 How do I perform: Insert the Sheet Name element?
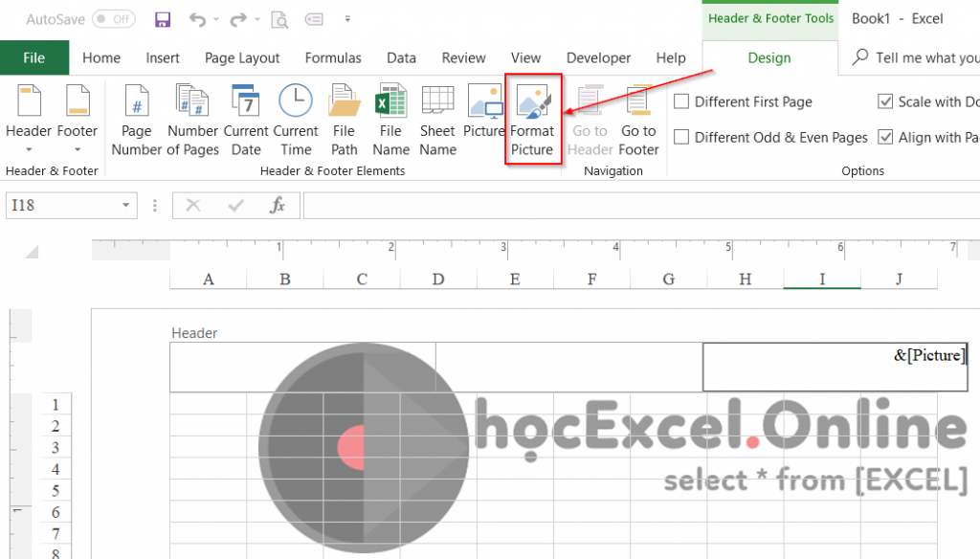point(437,115)
